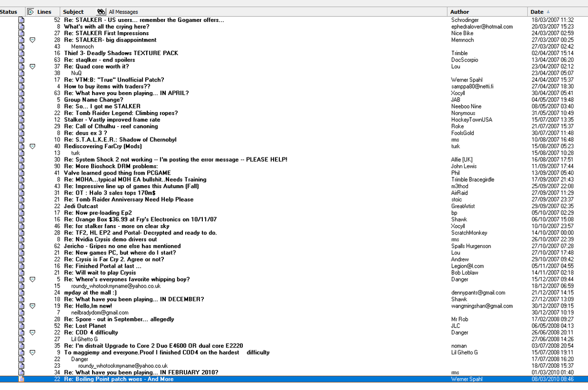Click message icon for 'myday at the mall :)'

[x=21, y=293]
